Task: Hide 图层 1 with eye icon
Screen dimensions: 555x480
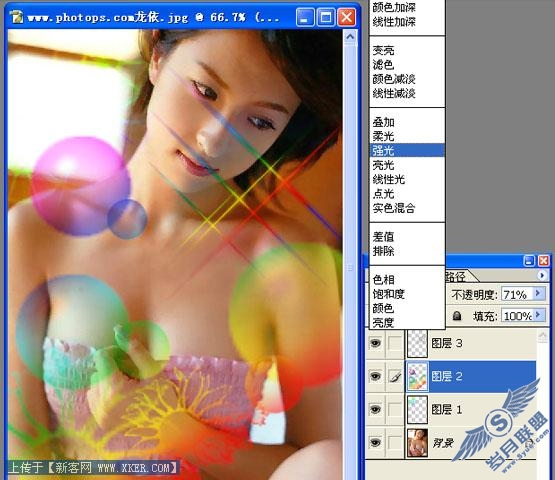Action: [375, 409]
